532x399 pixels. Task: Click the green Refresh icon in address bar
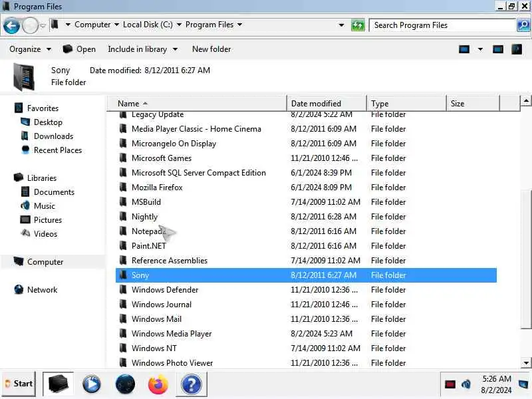point(358,25)
